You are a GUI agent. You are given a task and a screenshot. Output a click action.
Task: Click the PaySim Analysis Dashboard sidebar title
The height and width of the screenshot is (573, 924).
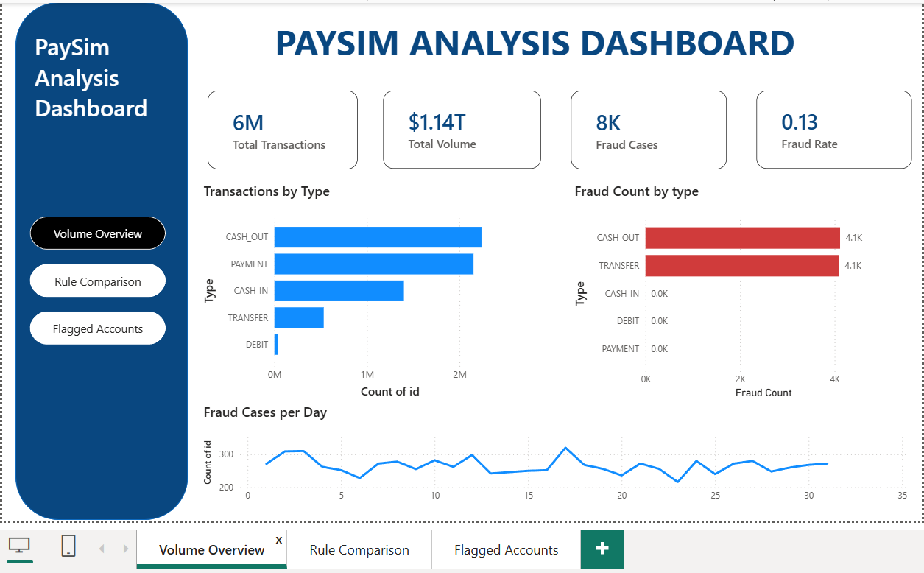pos(91,78)
